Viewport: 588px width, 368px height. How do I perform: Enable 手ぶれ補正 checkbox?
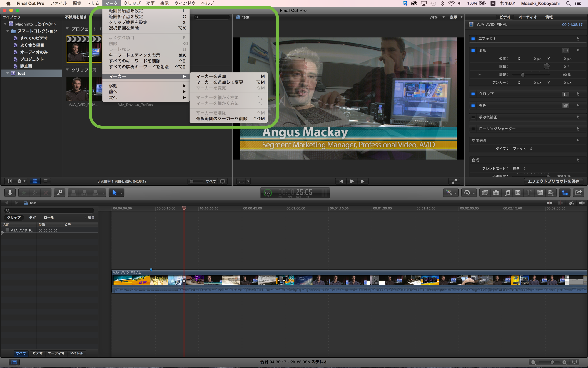point(473,117)
